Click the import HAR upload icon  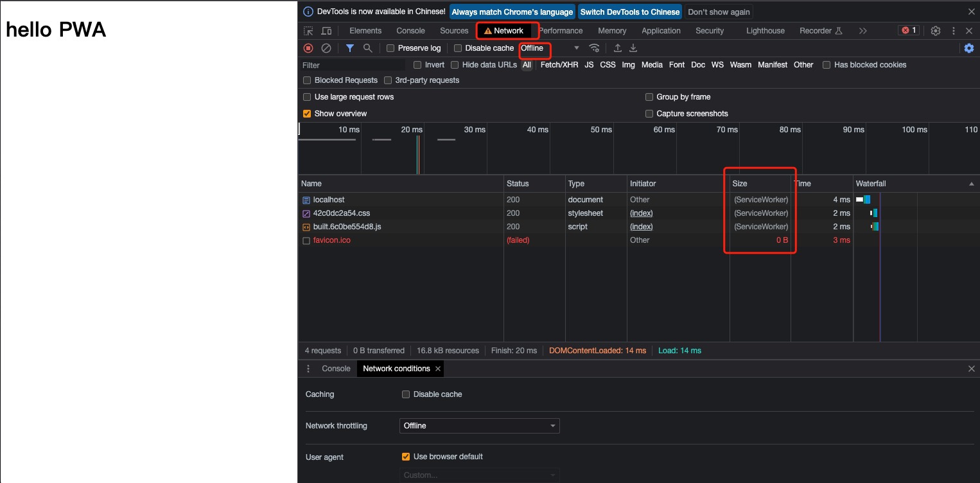[618, 48]
